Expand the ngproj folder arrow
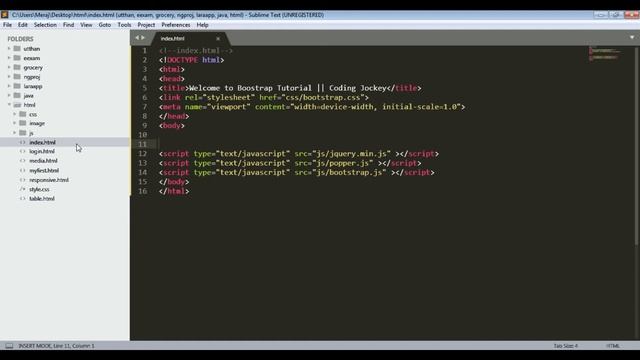 click(x=9, y=77)
